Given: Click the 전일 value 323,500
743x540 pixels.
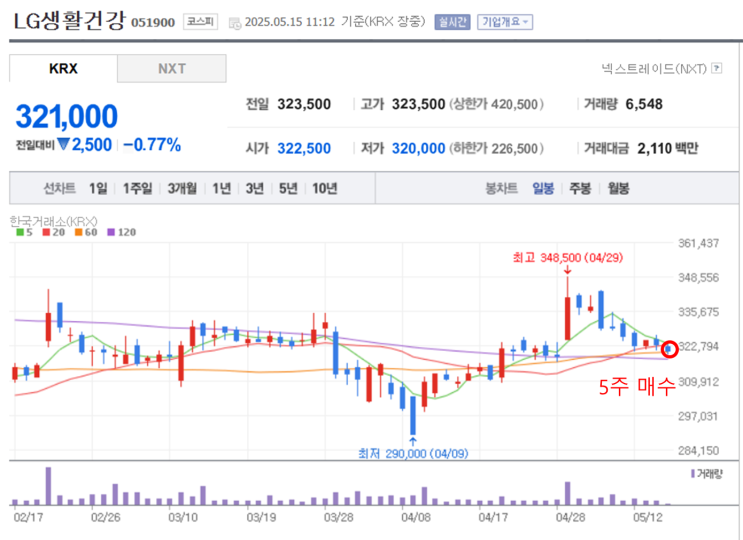Looking at the screenshot, I should [x=304, y=104].
